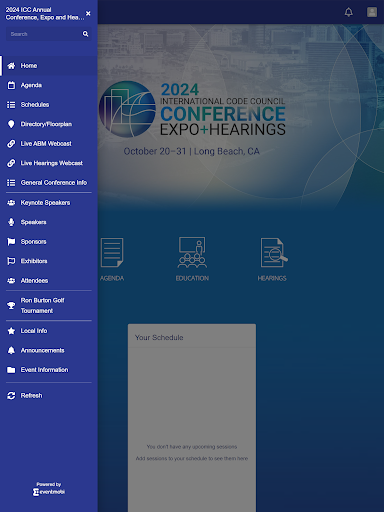The image size is (384, 512).
Task: Click the AGENDA tile label
Action: click(x=112, y=278)
